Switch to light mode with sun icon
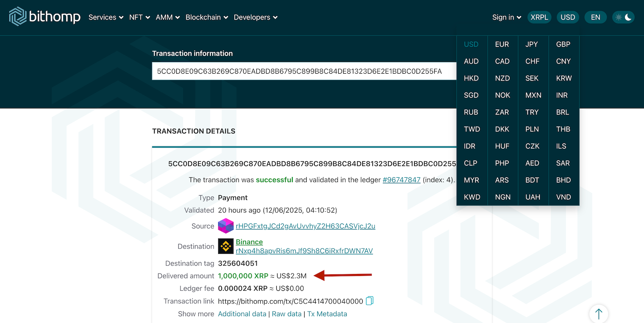644x323 pixels. pyautogui.click(x=619, y=17)
